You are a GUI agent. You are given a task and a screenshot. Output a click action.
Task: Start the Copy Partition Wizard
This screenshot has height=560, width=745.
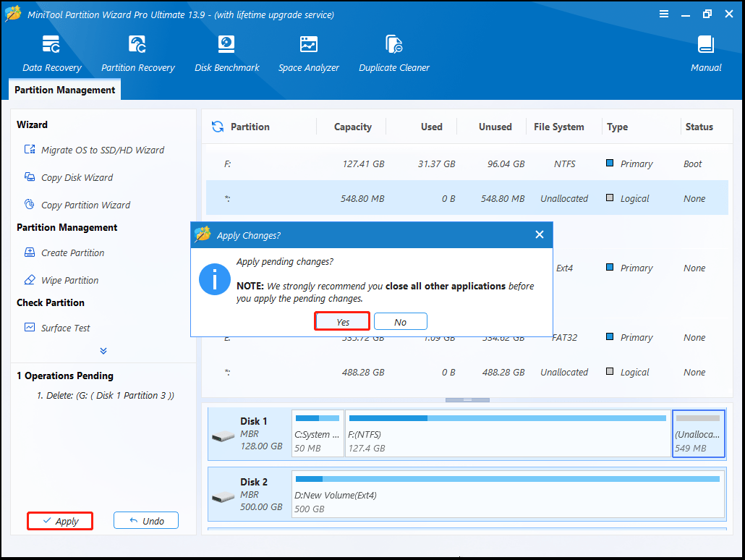pyautogui.click(x=77, y=205)
